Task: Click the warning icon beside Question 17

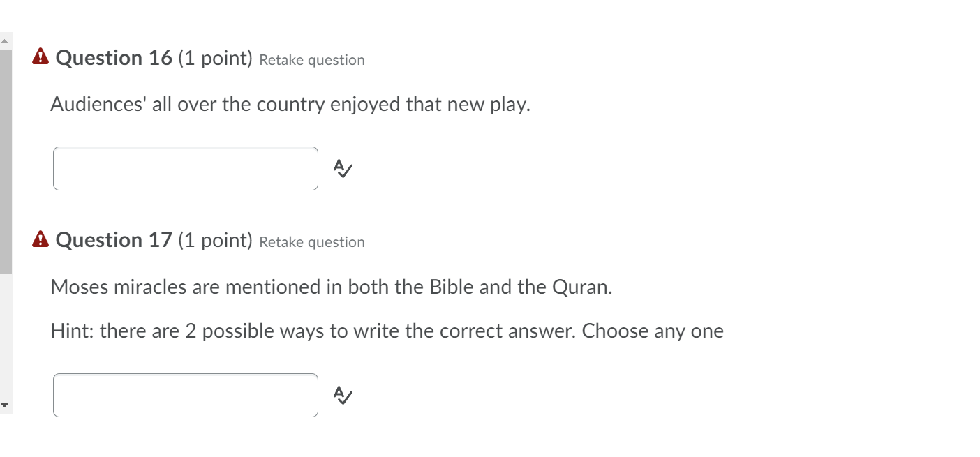Action: pos(40,240)
